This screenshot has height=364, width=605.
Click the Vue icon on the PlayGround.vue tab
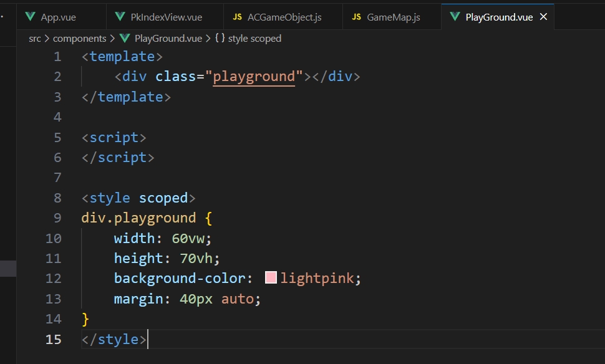(x=455, y=17)
